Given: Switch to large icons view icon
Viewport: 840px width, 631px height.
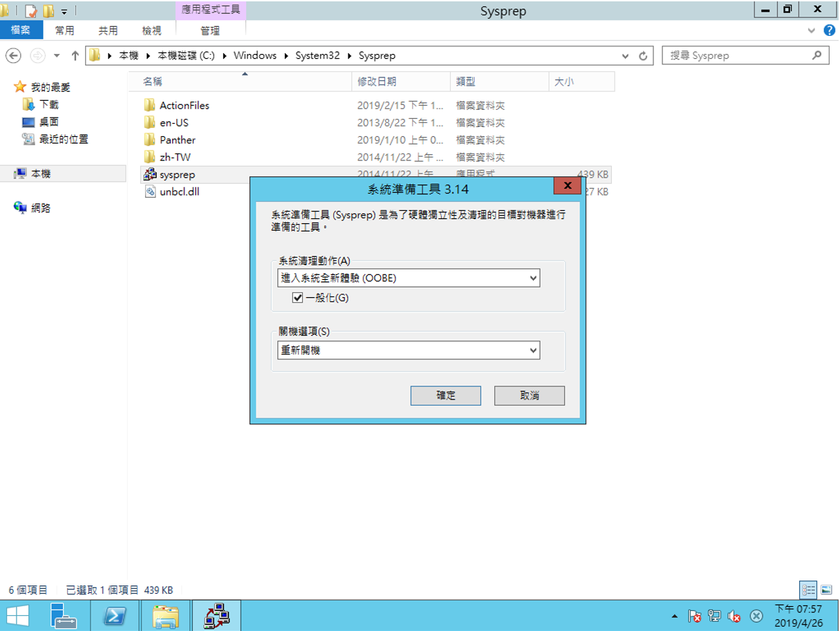Looking at the screenshot, I should pyautogui.click(x=826, y=590).
